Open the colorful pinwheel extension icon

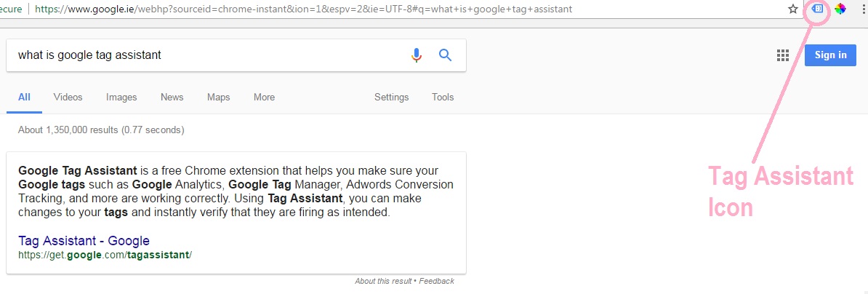pos(840,9)
